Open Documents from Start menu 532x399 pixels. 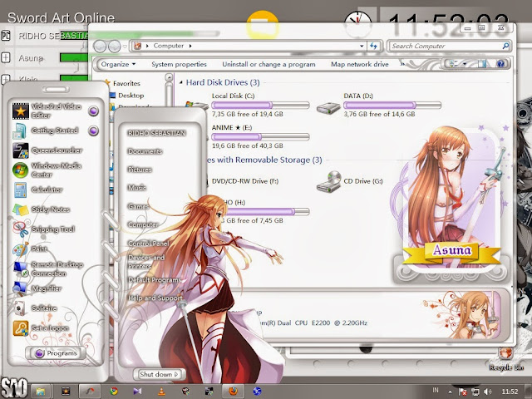145,151
